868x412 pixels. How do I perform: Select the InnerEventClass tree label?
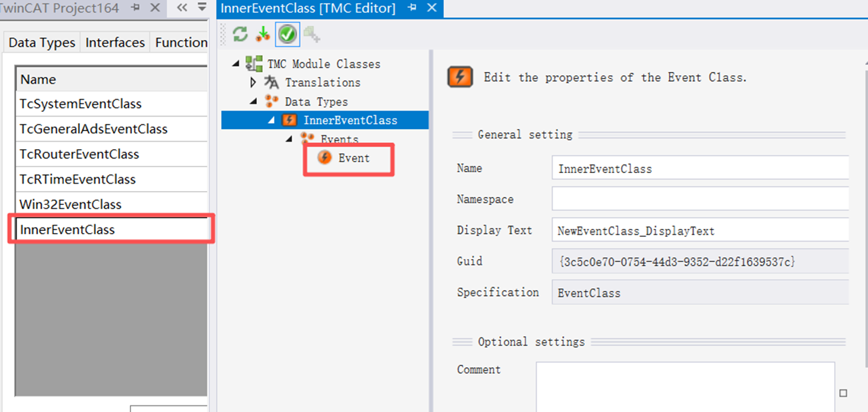(350, 120)
